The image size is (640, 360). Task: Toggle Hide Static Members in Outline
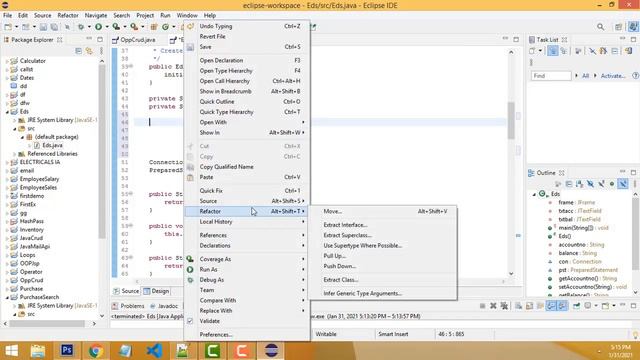click(x=601, y=184)
